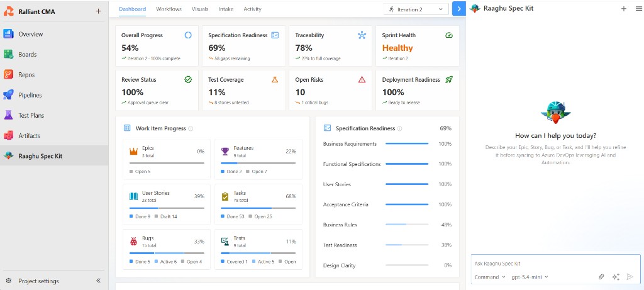
Task: Open Artifacts from the sidebar
Action: (x=54, y=135)
